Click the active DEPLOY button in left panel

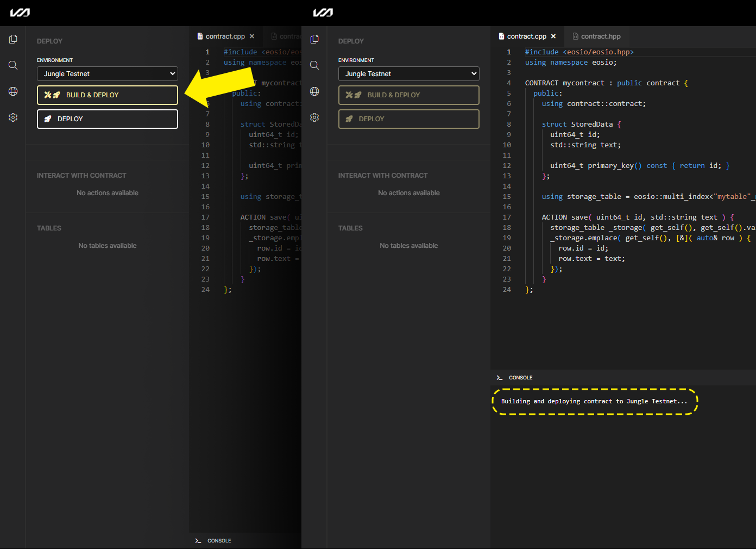point(108,119)
